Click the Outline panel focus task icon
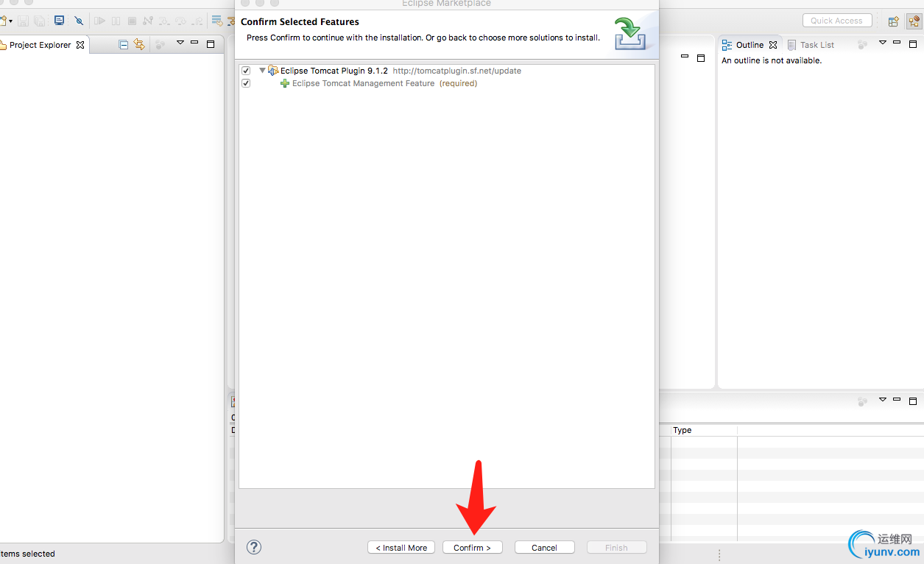Viewport: 924px width, 564px height. click(x=862, y=45)
